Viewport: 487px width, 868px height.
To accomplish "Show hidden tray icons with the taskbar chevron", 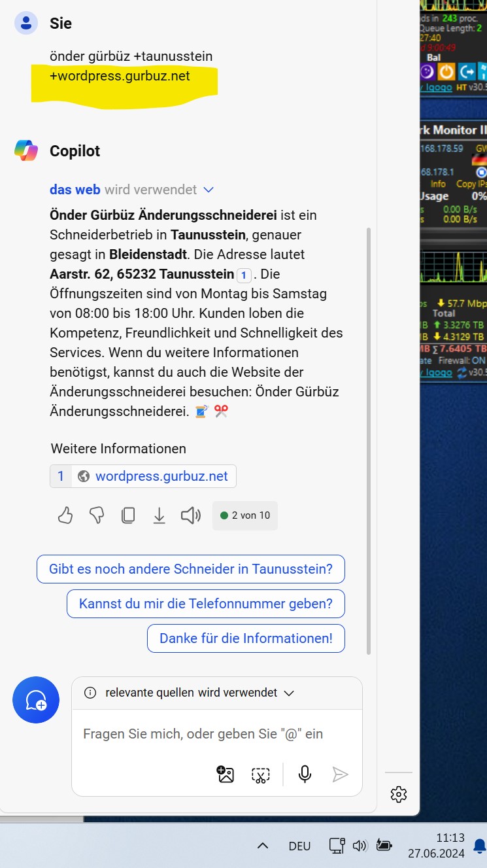I will (x=263, y=846).
